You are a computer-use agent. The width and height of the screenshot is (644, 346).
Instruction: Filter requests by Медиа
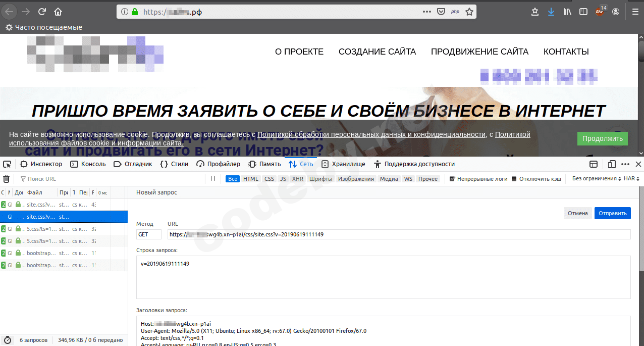389,179
